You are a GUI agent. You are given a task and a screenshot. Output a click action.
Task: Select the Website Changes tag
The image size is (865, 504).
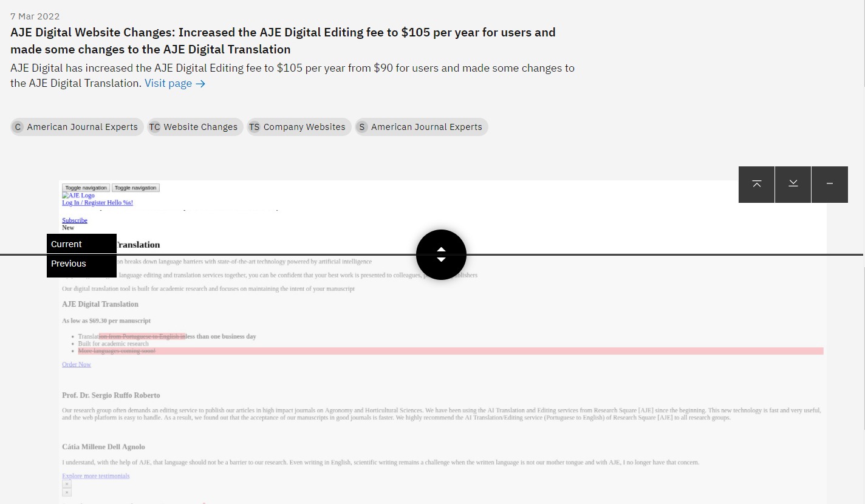point(195,127)
